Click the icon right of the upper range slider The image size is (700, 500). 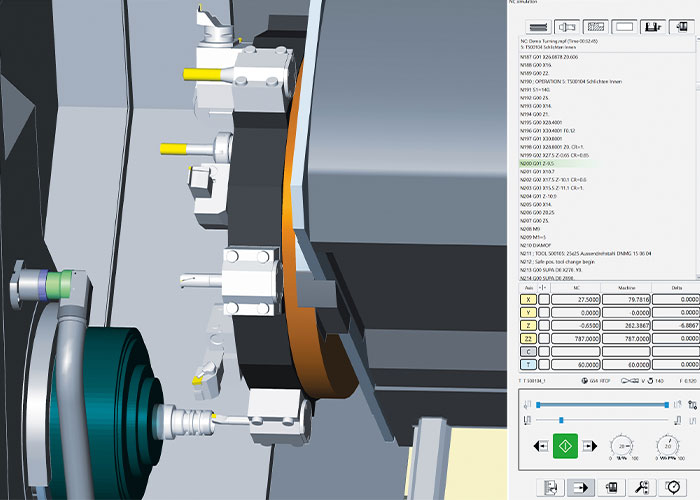tap(678, 404)
